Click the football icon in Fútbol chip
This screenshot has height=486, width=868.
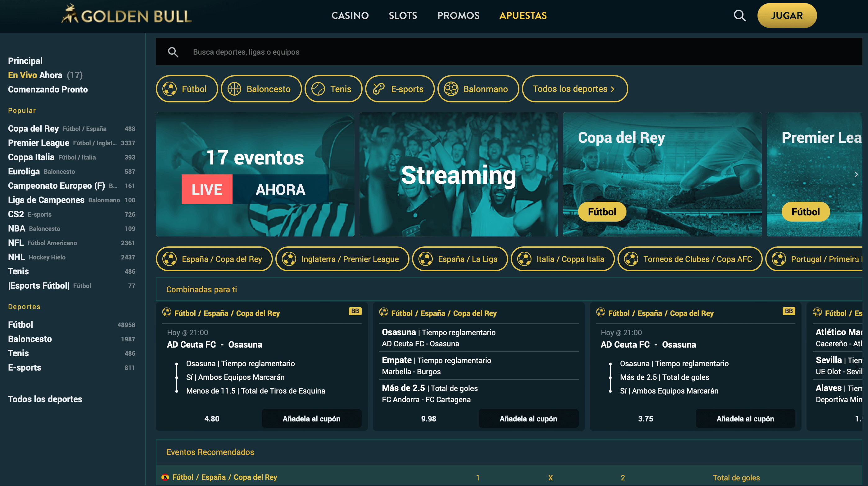pos(170,89)
